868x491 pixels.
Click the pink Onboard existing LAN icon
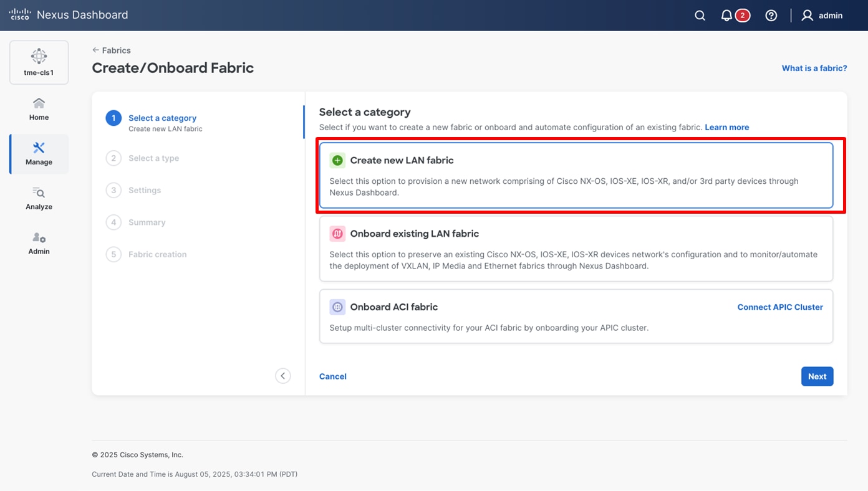point(337,234)
